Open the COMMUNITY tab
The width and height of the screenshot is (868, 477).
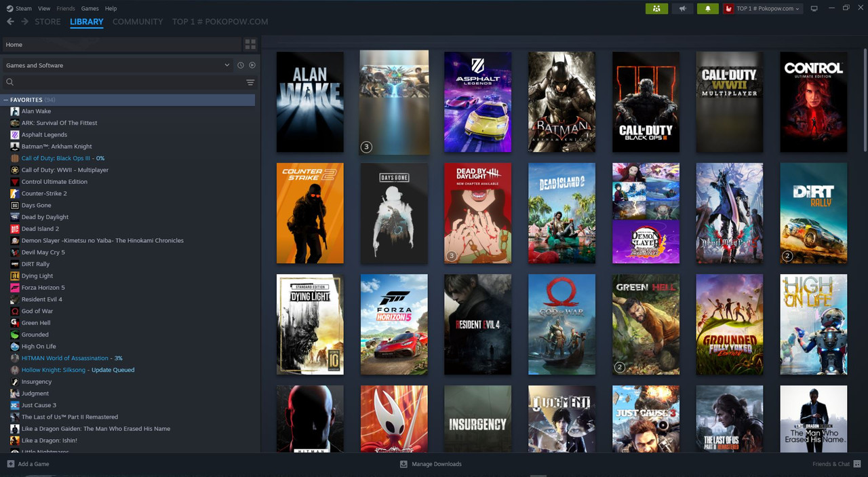[x=138, y=22]
